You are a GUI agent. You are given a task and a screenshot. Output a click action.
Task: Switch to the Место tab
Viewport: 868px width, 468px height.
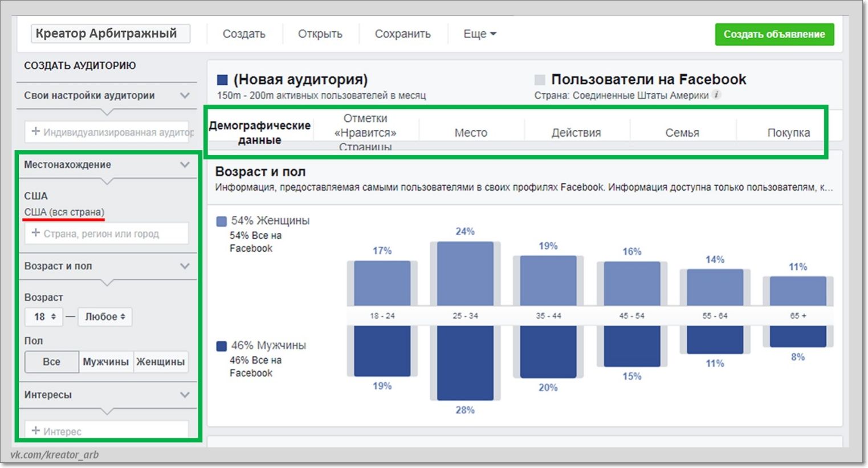[471, 133]
